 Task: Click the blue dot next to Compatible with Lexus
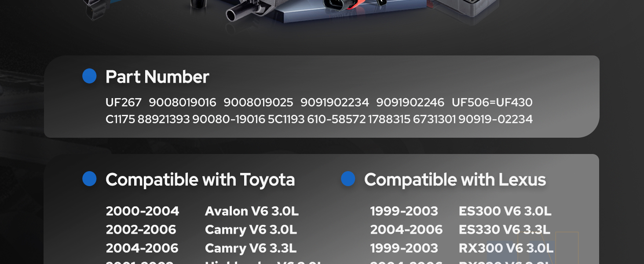348,179
